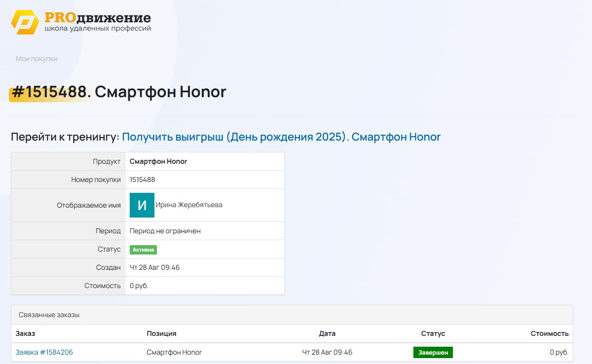Click the page heading #1515488 Смартфон Honor
592x364 pixels.
[x=118, y=92]
